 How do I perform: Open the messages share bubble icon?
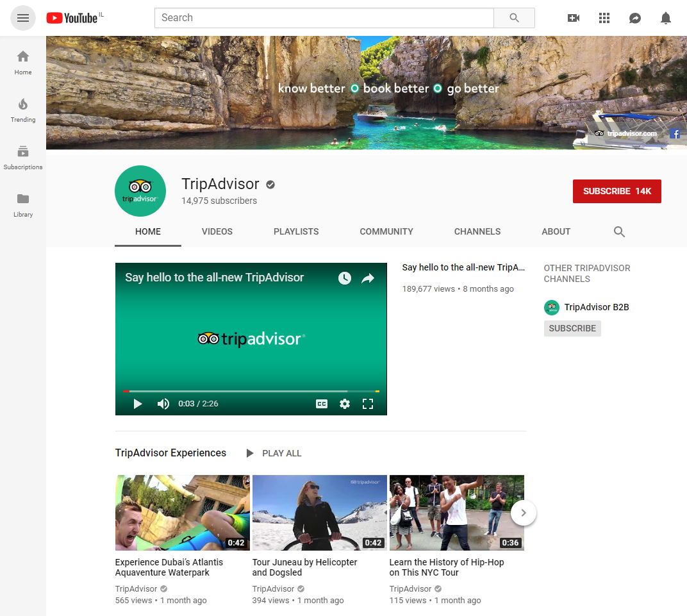click(x=635, y=18)
